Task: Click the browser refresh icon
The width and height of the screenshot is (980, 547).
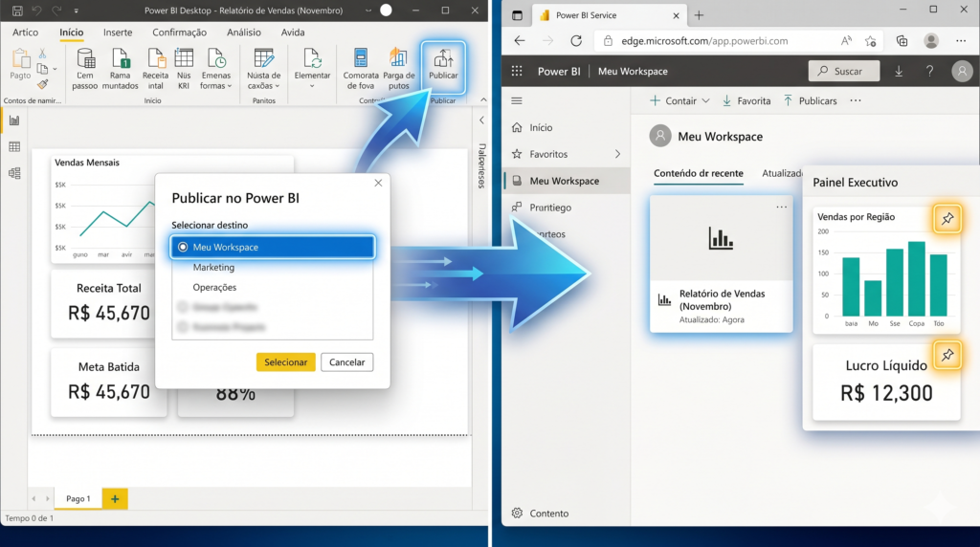Action: (575, 40)
